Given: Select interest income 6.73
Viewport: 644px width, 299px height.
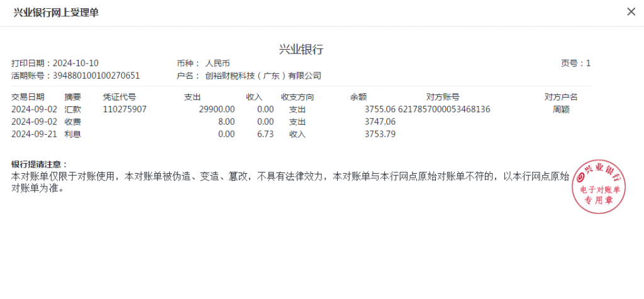Looking at the screenshot, I should (x=265, y=134).
